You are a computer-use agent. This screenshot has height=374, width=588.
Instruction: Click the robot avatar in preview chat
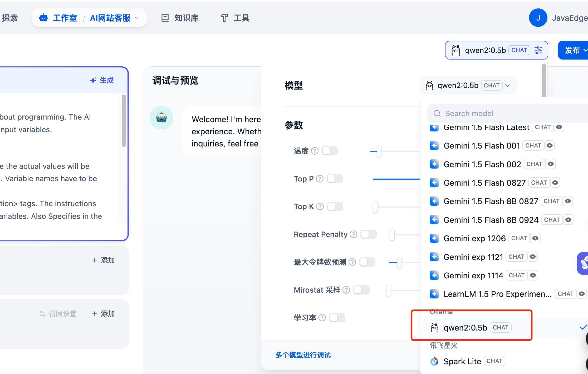161,118
